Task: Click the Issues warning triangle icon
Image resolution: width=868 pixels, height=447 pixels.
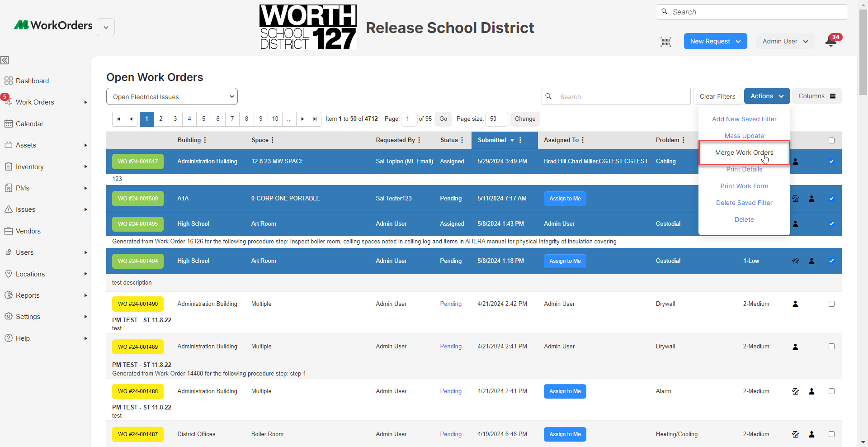Action: coord(8,209)
